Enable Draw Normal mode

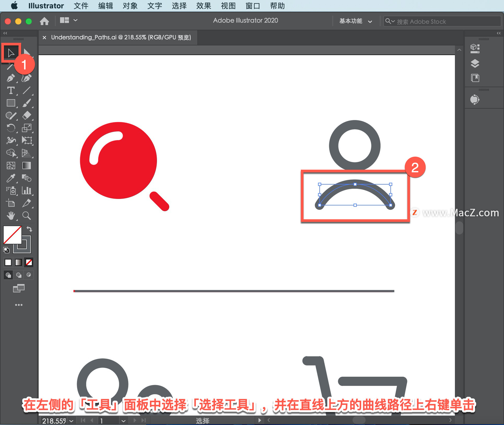[8, 275]
